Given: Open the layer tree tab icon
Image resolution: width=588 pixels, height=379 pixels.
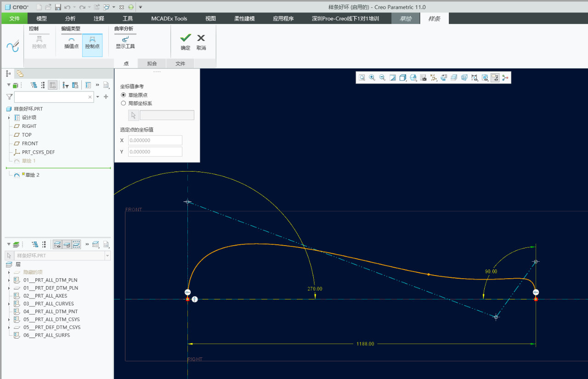Looking at the screenshot, I should [x=20, y=74].
